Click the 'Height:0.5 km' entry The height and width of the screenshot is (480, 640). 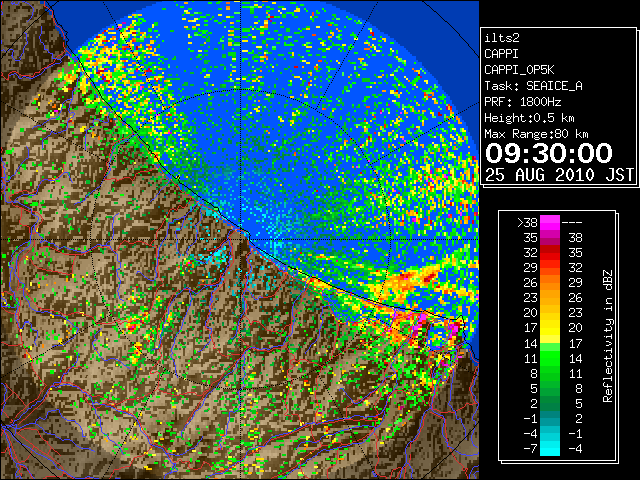point(529,118)
